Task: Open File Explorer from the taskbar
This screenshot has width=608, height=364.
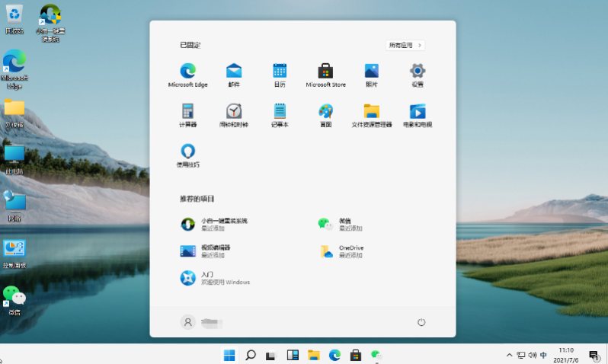Action: 313,355
